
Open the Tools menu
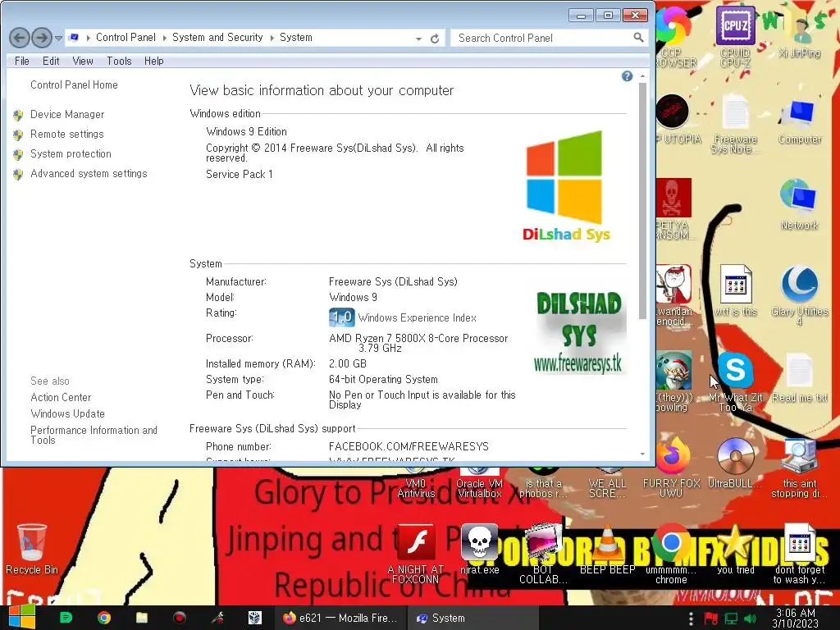(x=119, y=61)
